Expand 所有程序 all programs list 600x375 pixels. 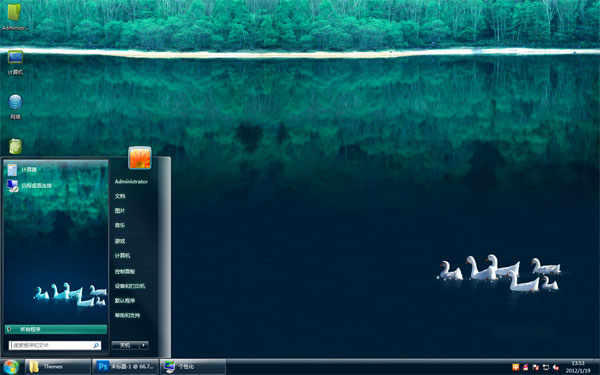56,329
